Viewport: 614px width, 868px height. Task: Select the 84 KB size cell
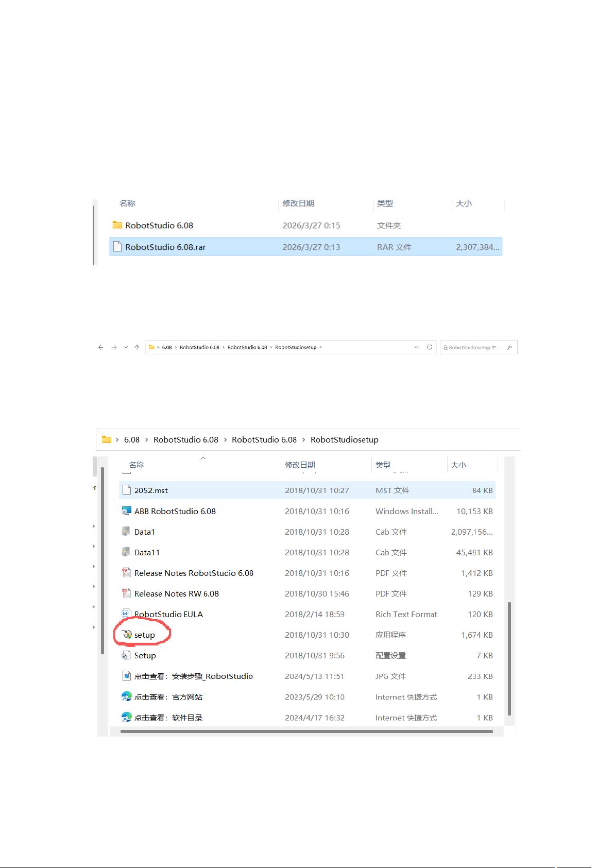(483, 490)
